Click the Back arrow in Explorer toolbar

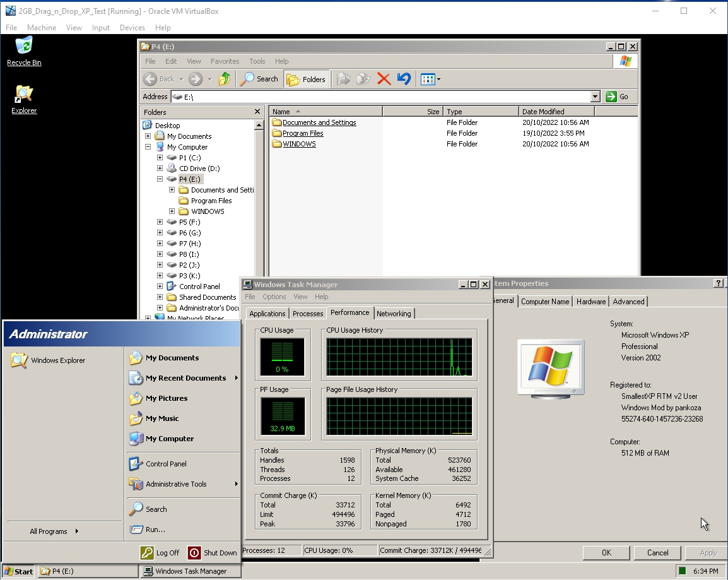[x=150, y=79]
